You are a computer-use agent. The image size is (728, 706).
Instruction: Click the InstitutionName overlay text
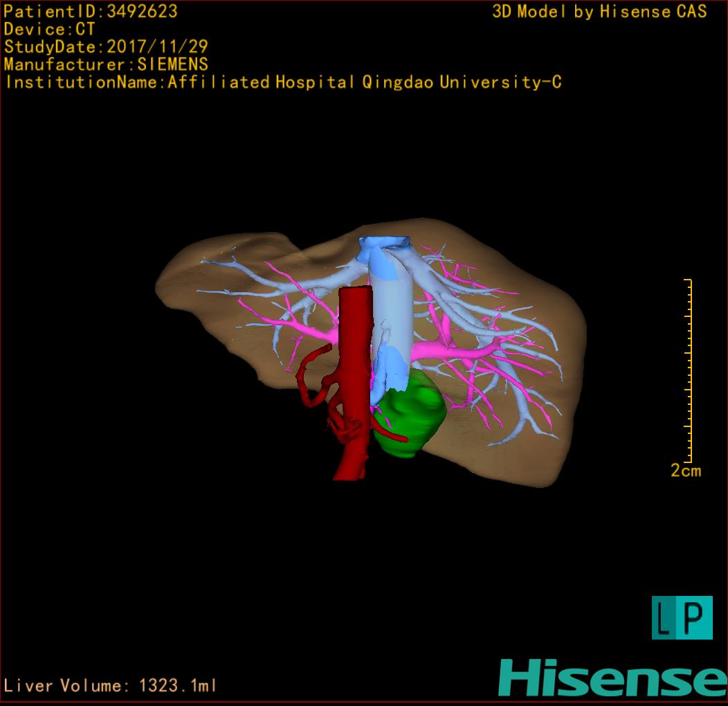tap(283, 82)
